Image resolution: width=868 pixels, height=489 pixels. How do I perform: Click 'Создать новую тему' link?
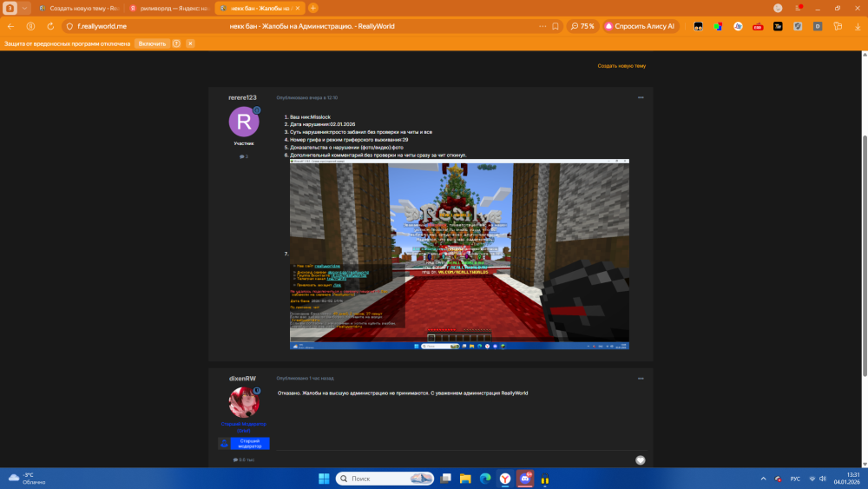(621, 66)
